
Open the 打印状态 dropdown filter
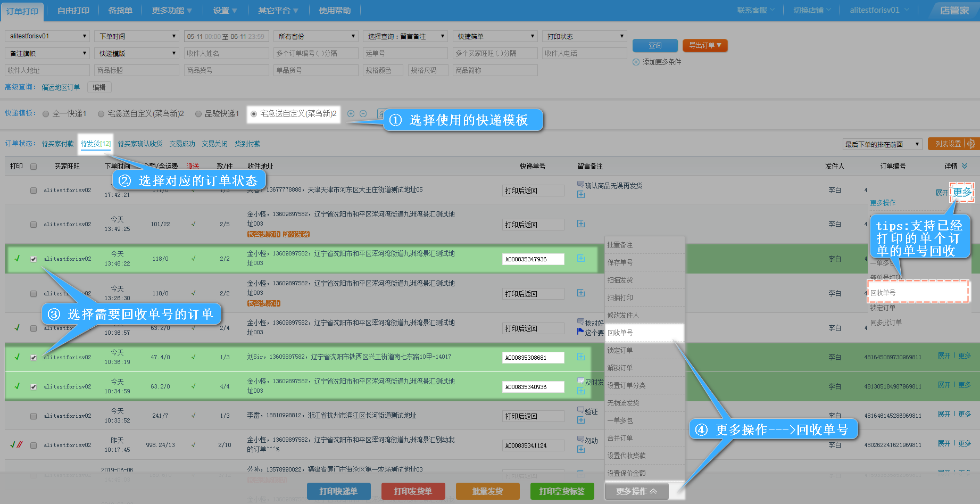[x=585, y=36]
